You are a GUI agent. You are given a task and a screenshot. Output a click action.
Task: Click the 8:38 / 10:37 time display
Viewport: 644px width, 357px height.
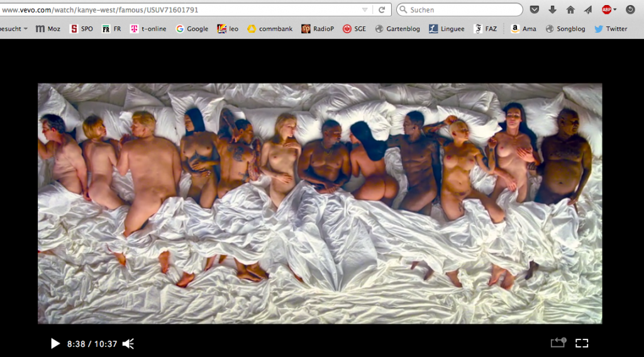click(92, 344)
